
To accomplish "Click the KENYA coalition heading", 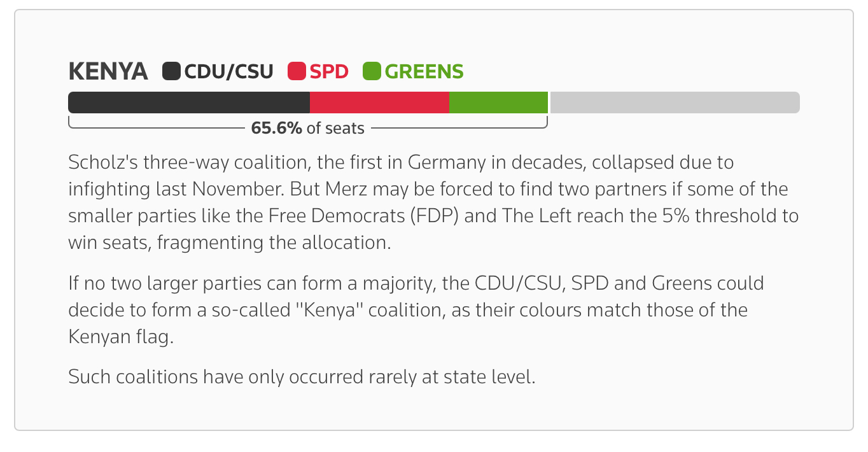I will (108, 71).
